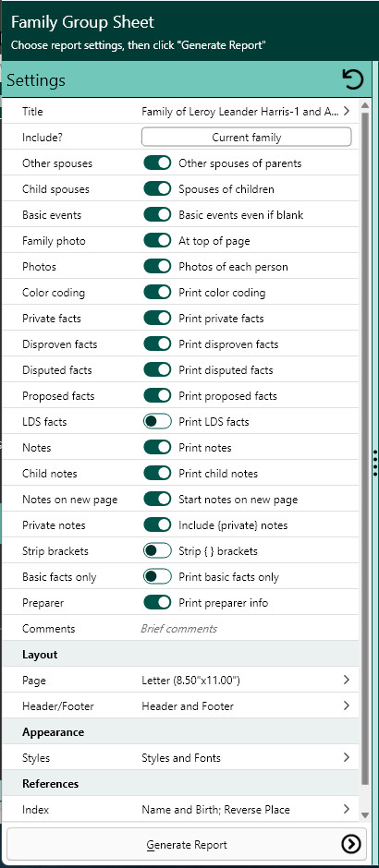
Task: Click Header and Footer value
Action: (x=188, y=705)
